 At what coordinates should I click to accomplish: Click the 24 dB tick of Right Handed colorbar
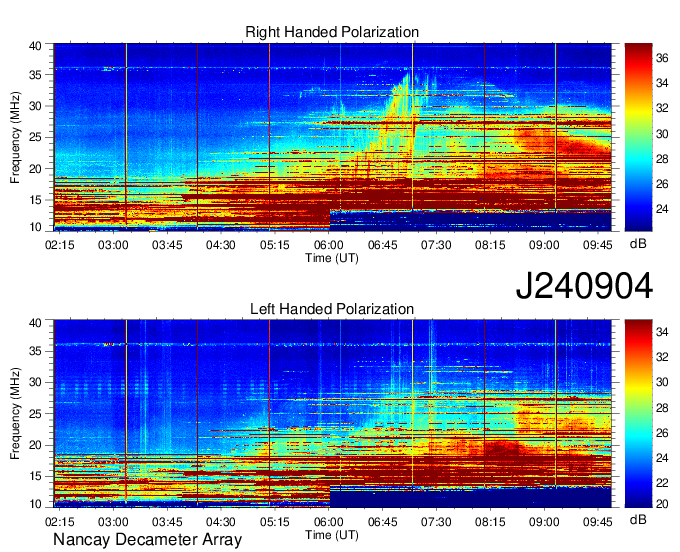pos(662,209)
